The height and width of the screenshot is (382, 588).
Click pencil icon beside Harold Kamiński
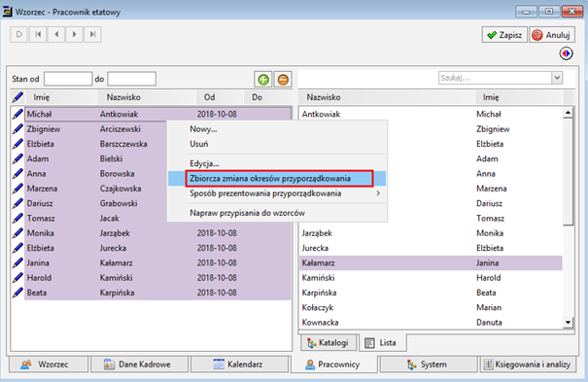tap(17, 278)
